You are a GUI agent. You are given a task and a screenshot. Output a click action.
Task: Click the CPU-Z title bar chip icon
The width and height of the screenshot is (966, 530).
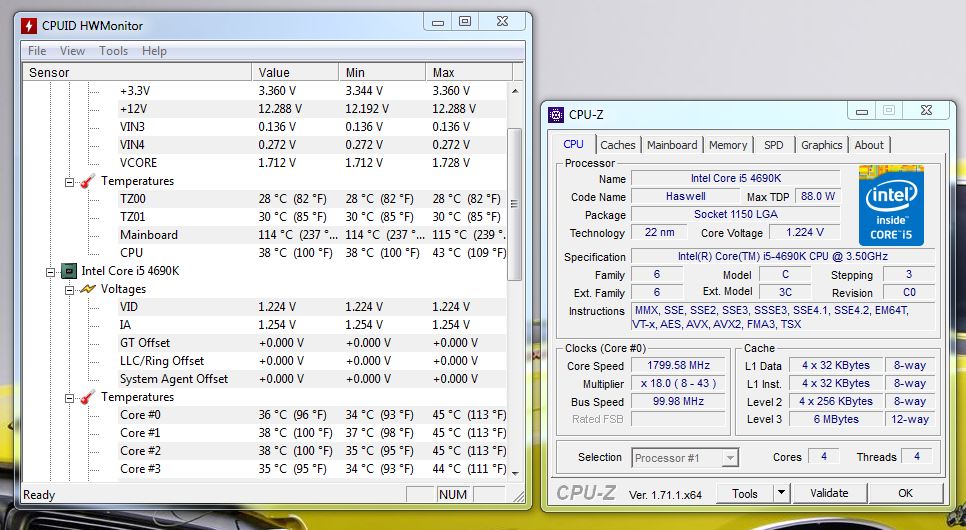[x=555, y=115]
